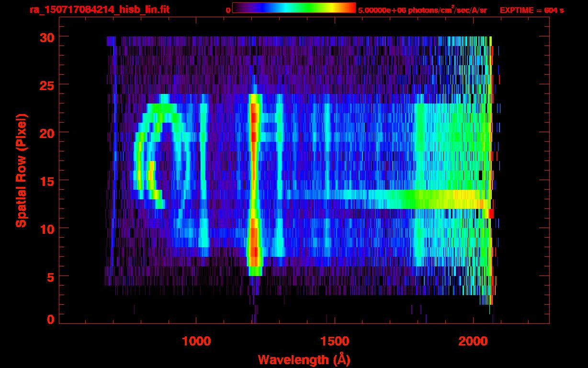Click the Spatial Row (Pixel) axis title
The width and height of the screenshot is (588, 368).
[21, 171]
